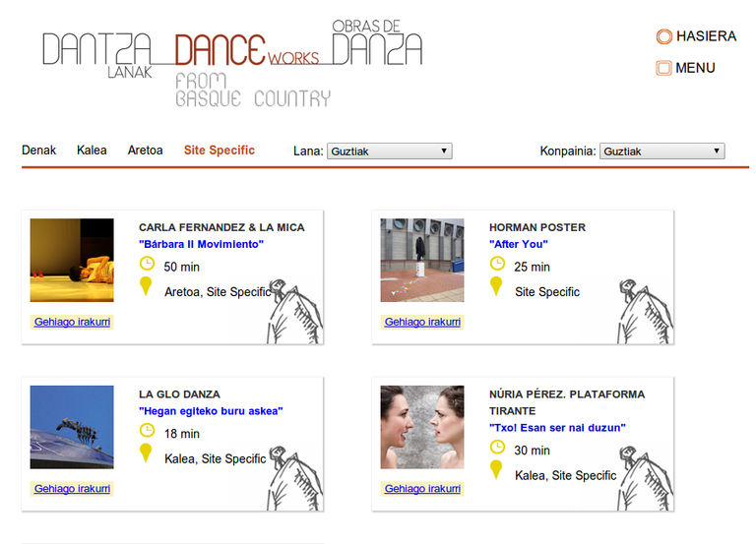Open the Konpainia dropdown
The image size is (756, 544).
pyautogui.click(x=661, y=151)
